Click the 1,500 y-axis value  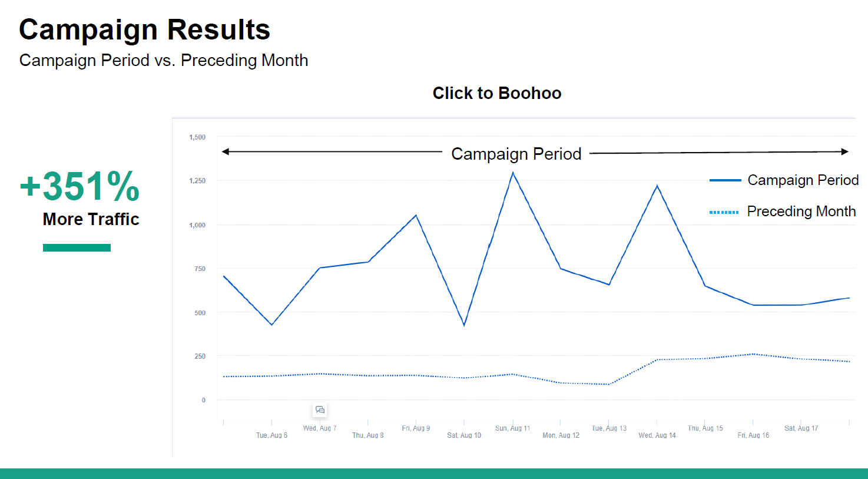[197, 137]
